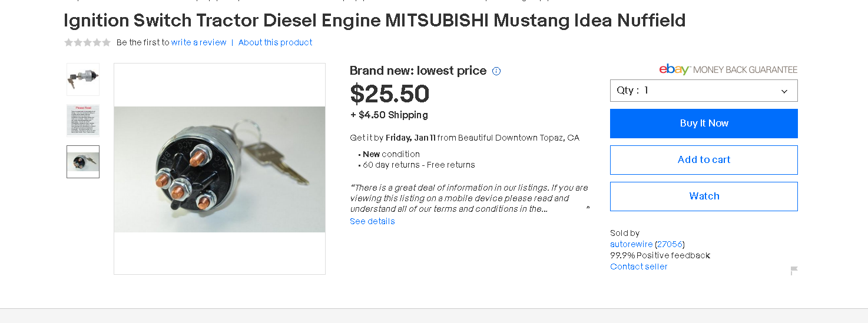
Task: Click the Buy It Now button
Action: tap(704, 124)
